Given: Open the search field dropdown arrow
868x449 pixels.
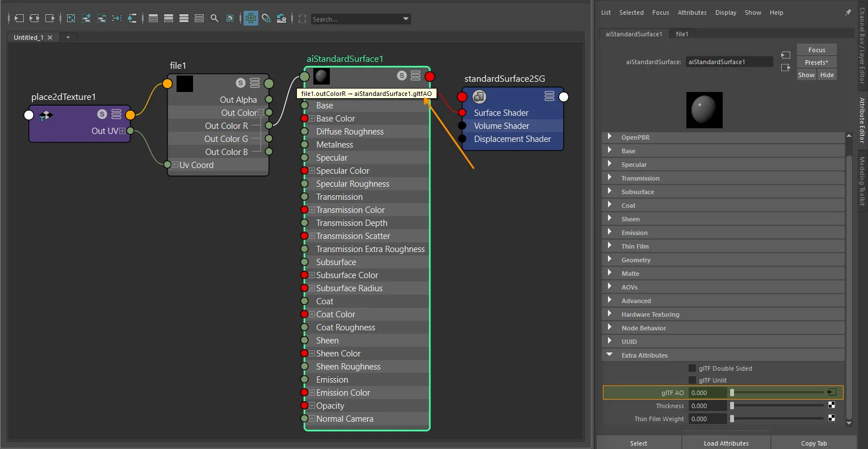Looking at the screenshot, I should pos(406,19).
